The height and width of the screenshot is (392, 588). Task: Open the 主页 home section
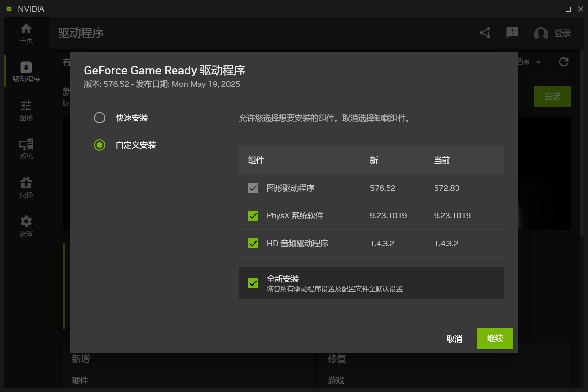point(26,34)
